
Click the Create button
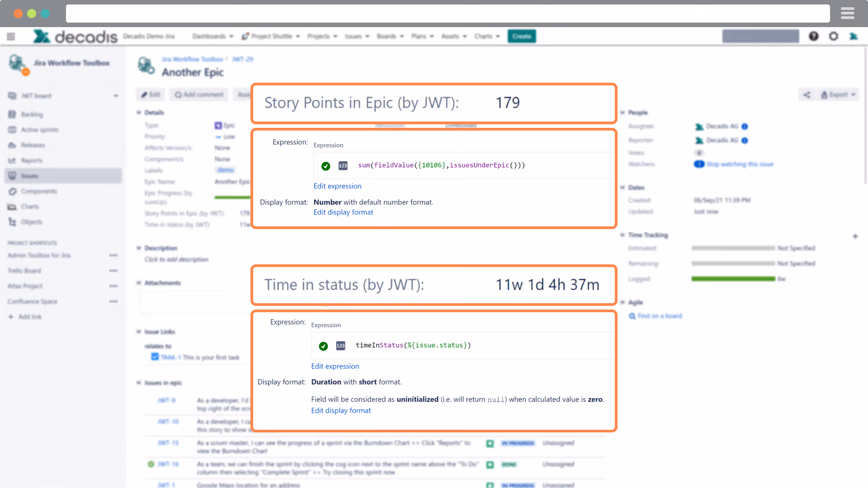[522, 36]
